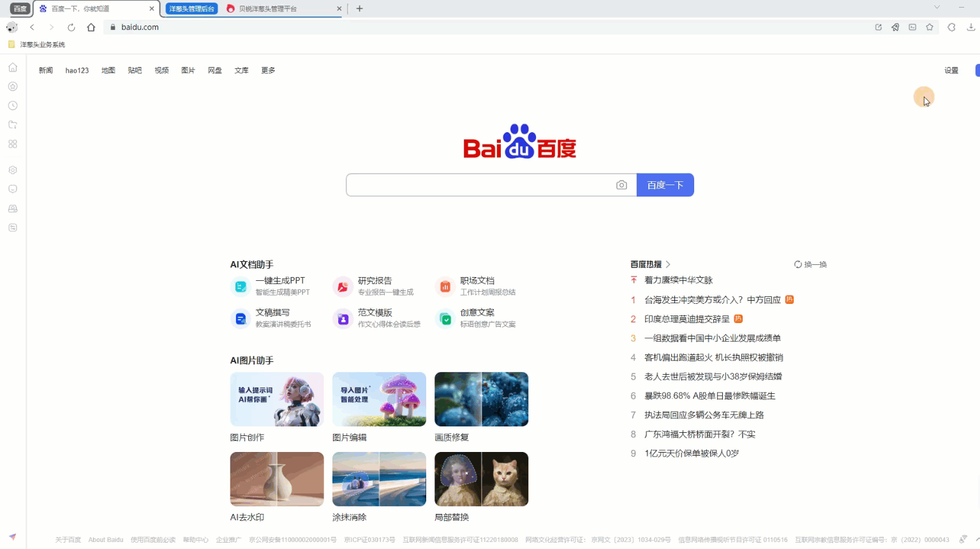Image resolution: width=980 pixels, height=549 pixels.
Task: Open sidebar drive tray icon
Action: point(13,208)
